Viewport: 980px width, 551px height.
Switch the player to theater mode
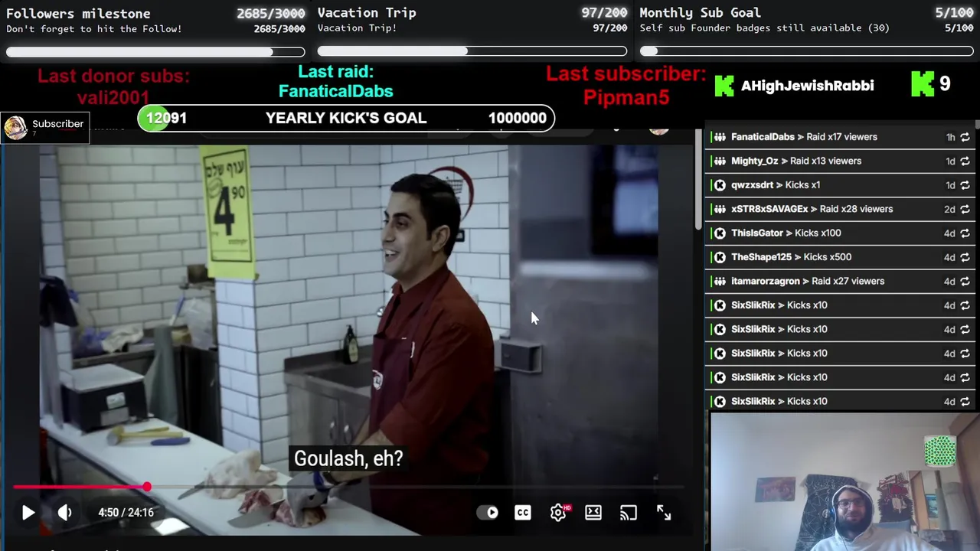[593, 513]
